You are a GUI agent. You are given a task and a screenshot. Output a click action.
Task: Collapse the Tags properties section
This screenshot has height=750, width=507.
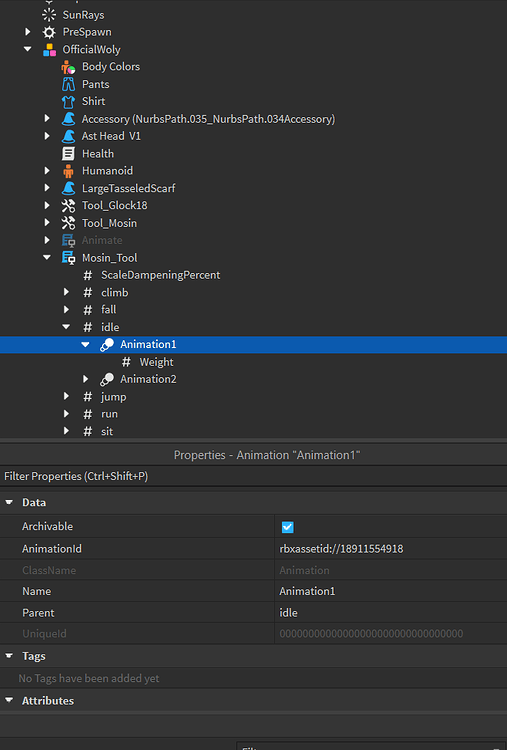[x=9, y=656]
